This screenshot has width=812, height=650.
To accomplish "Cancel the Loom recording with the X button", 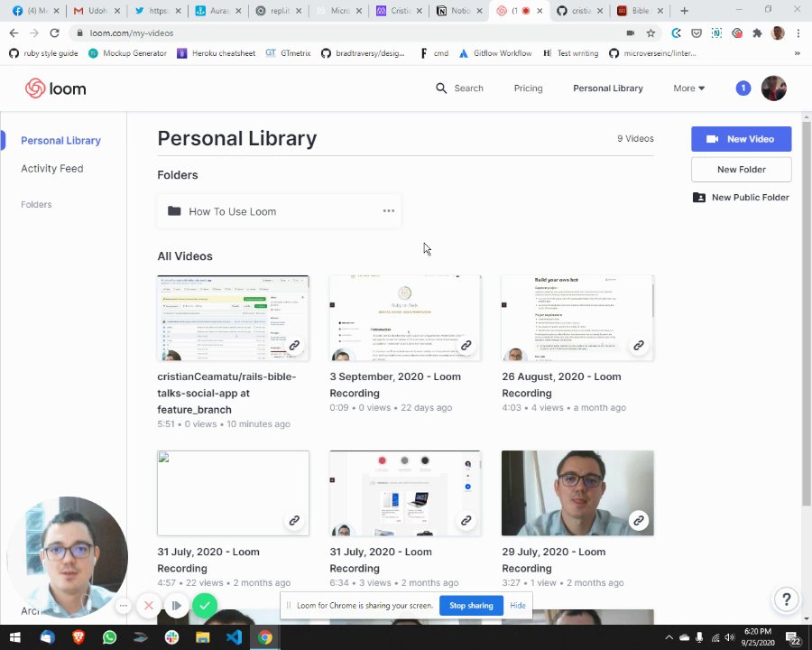I will point(149,606).
